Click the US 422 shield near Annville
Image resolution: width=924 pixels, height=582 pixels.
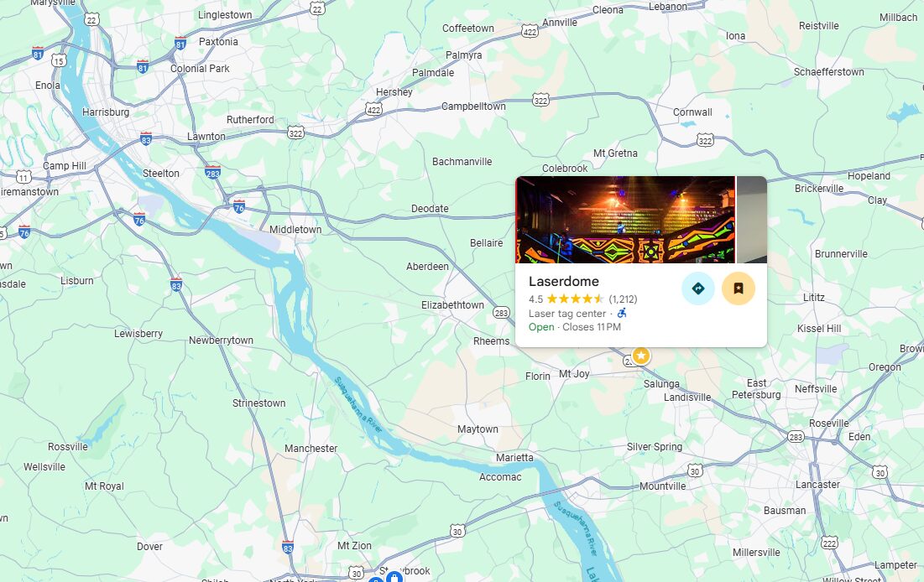[x=530, y=32]
